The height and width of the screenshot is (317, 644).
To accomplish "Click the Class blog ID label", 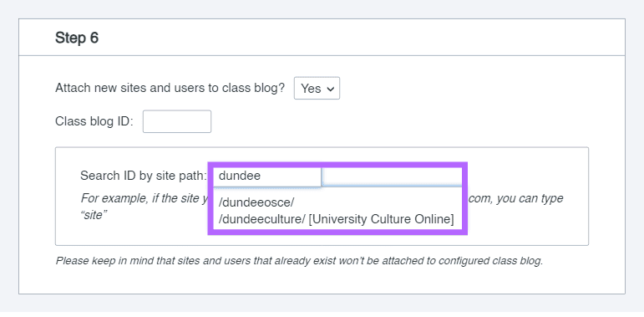I will click(x=94, y=121).
